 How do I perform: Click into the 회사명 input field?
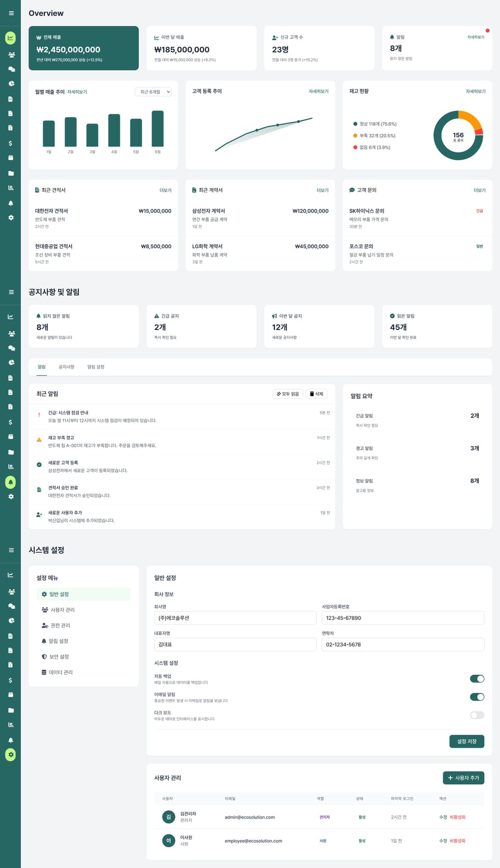[235, 618]
